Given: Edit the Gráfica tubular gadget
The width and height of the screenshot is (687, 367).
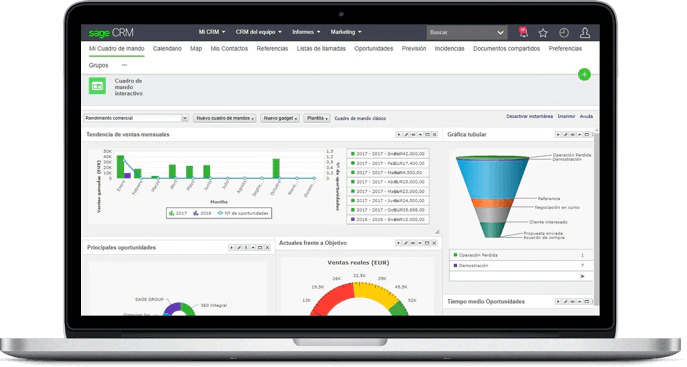Looking at the screenshot, I should click(x=565, y=134).
